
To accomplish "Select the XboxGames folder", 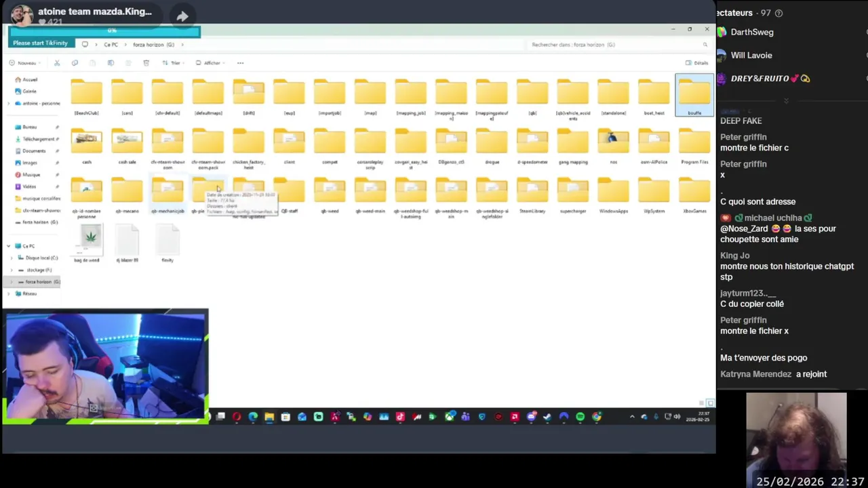I will (x=694, y=196).
